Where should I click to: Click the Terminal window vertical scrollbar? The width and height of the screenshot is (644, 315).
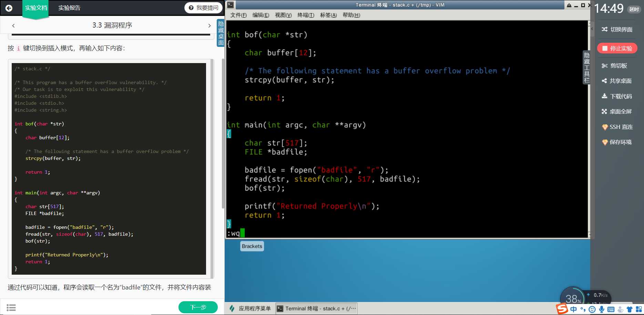589,129
